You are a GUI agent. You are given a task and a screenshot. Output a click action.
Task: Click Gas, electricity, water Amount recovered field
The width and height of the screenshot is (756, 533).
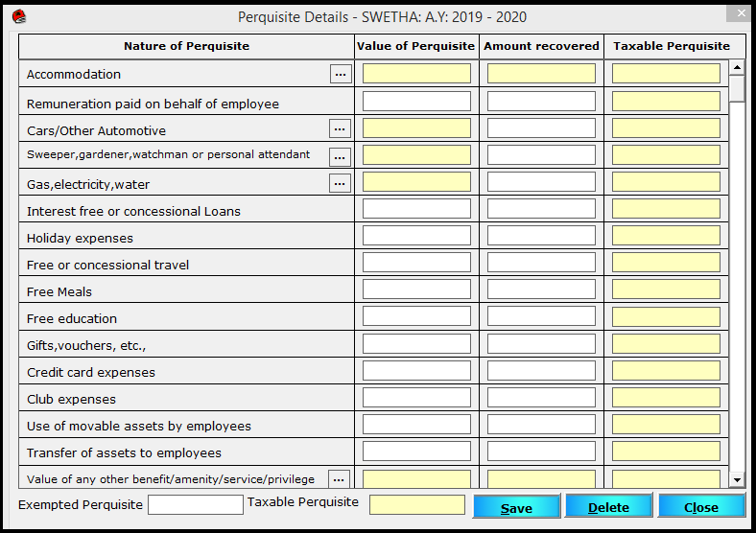541,182
